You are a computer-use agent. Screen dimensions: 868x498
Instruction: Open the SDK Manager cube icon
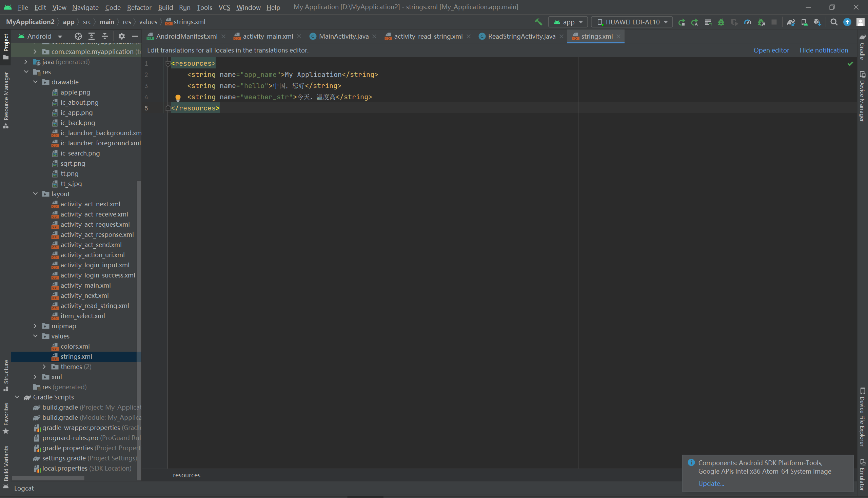(x=817, y=22)
